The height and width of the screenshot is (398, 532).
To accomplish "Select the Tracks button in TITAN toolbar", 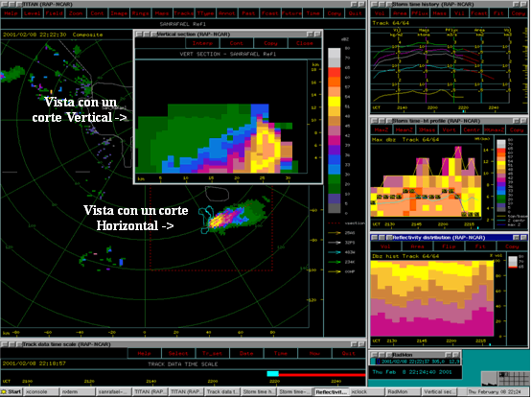I will click(x=183, y=13).
